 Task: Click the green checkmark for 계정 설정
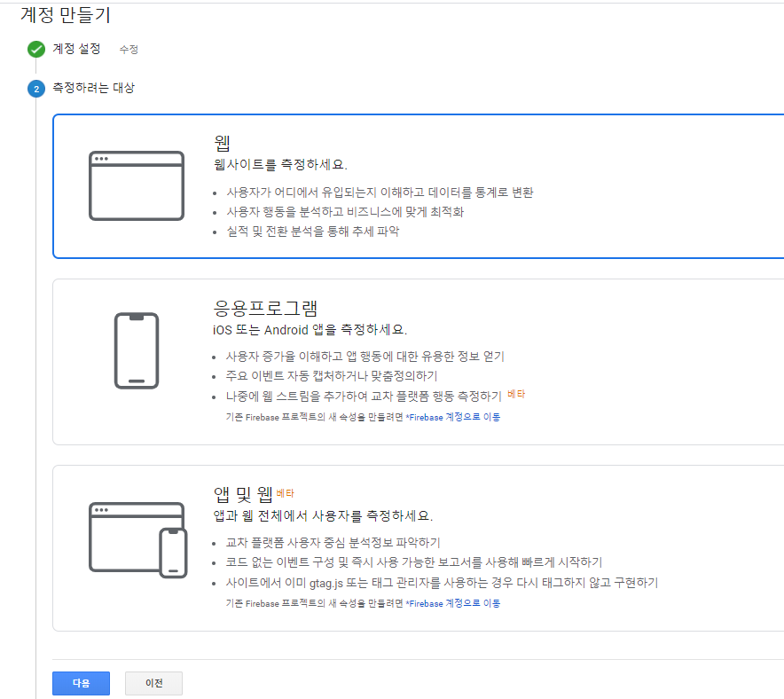(36, 50)
